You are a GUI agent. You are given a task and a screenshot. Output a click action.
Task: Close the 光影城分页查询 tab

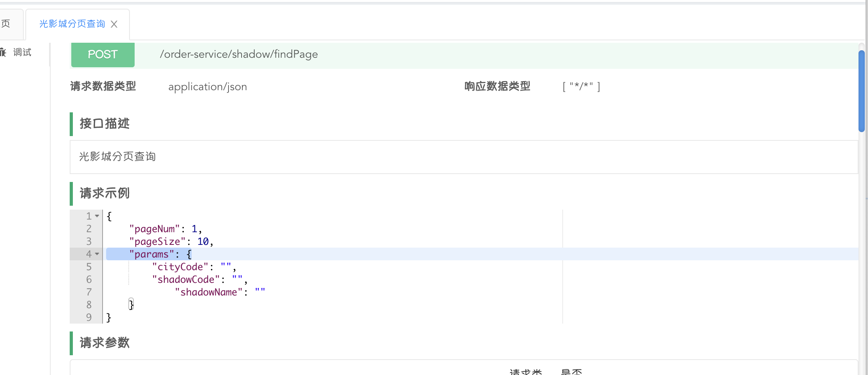pyautogui.click(x=114, y=25)
